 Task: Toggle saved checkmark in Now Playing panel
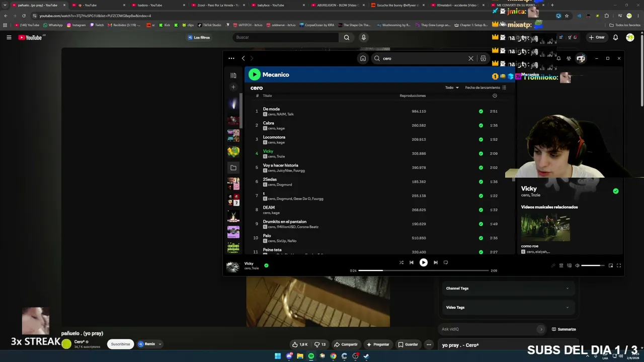coord(616,191)
